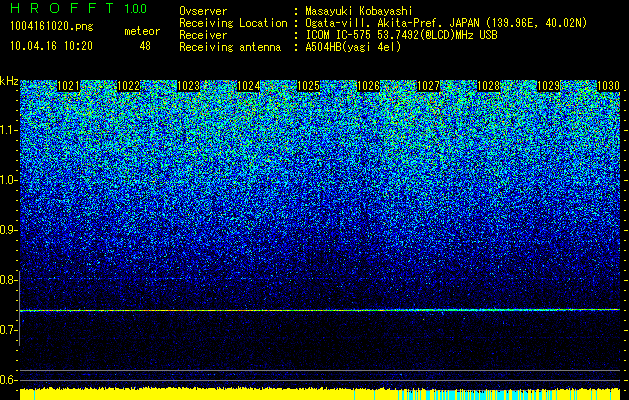This screenshot has height=400, width=629.
Task: Click the meteor label
Action: pyautogui.click(x=142, y=31)
